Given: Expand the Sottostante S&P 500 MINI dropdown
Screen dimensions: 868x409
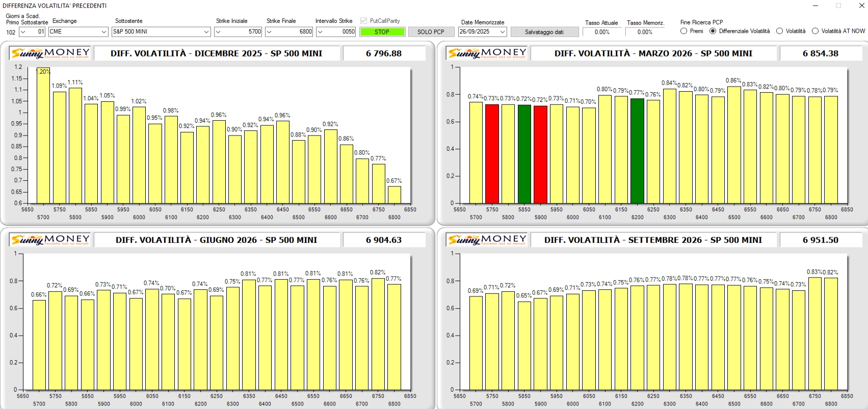Looking at the screenshot, I should point(206,32).
